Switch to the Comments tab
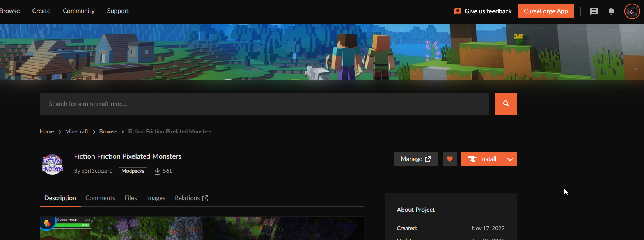Screen dimensions: 644x240 pos(100,198)
